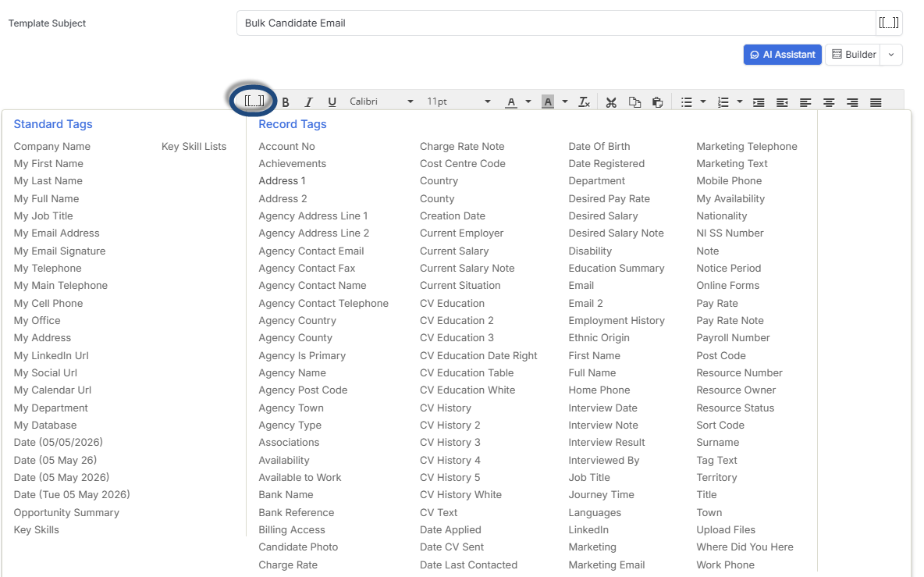924x577 pixels.
Task: Insert the Opportunity Summary tag
Action: (x=66, y=513)
